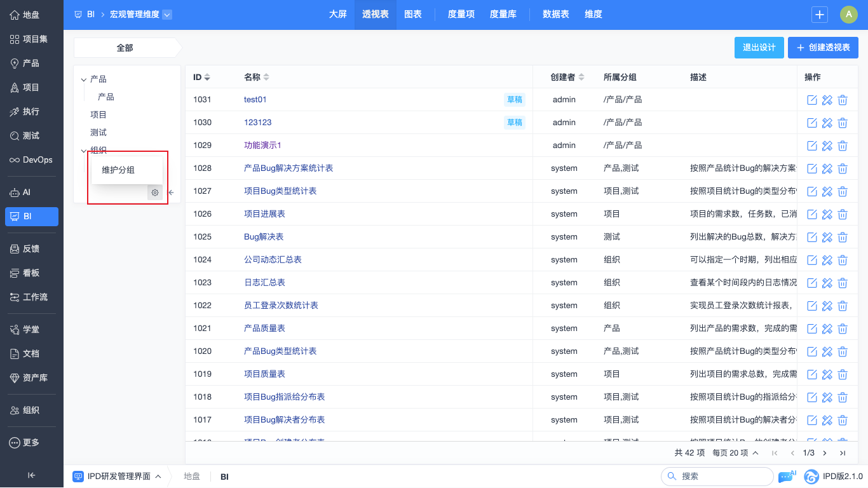Click the edit icon for row 1030
This screenshot has width=868, height=488.
click(812, 123)
